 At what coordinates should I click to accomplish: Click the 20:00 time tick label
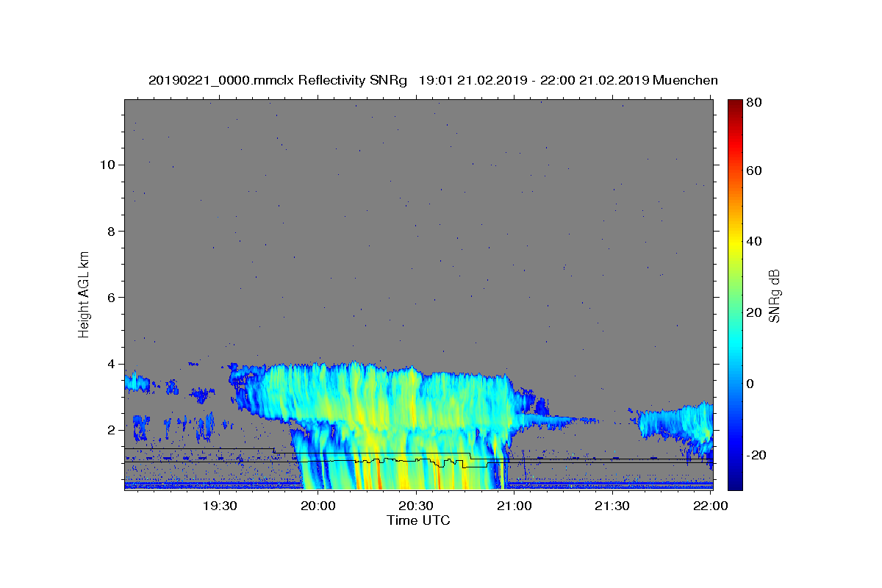tap(318, 506)
